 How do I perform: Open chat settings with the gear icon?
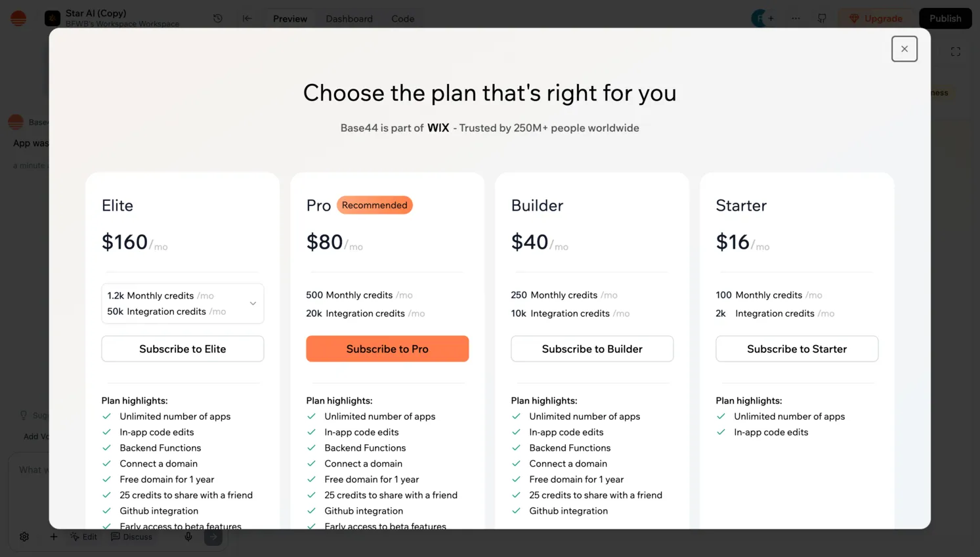(24, 536)
